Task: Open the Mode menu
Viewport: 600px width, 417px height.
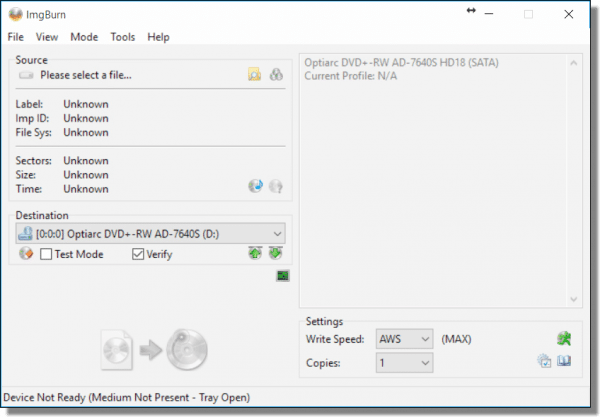Action: pyautogui.click(x=84, y=37)
